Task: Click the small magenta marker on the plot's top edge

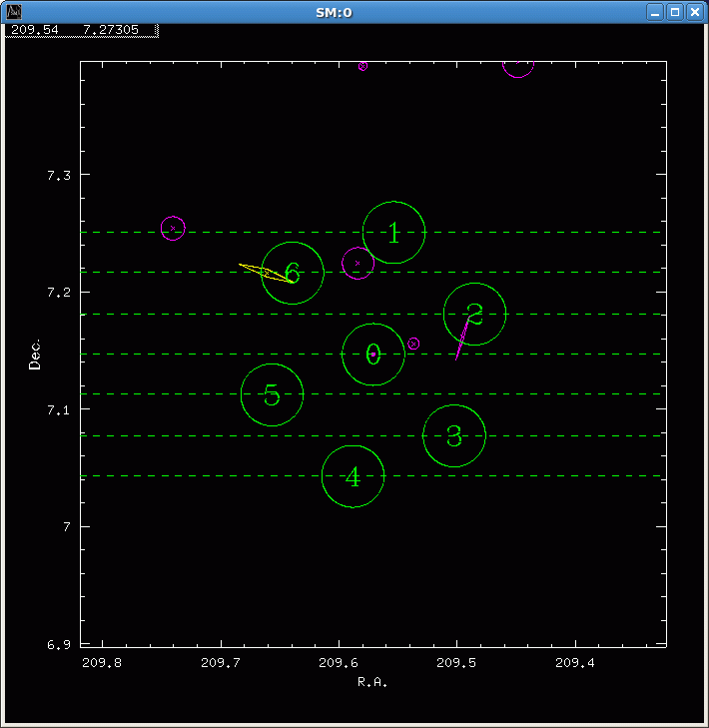Action: point(362,66)
